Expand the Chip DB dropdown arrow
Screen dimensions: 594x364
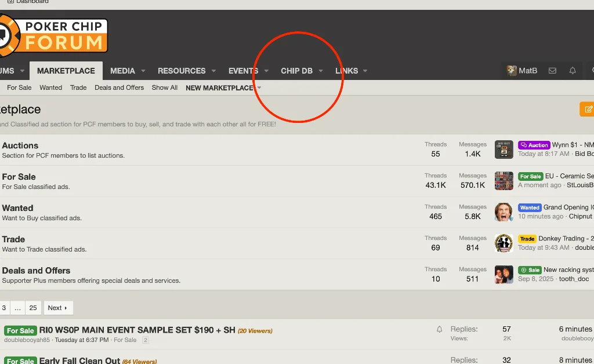pos(321,71)
